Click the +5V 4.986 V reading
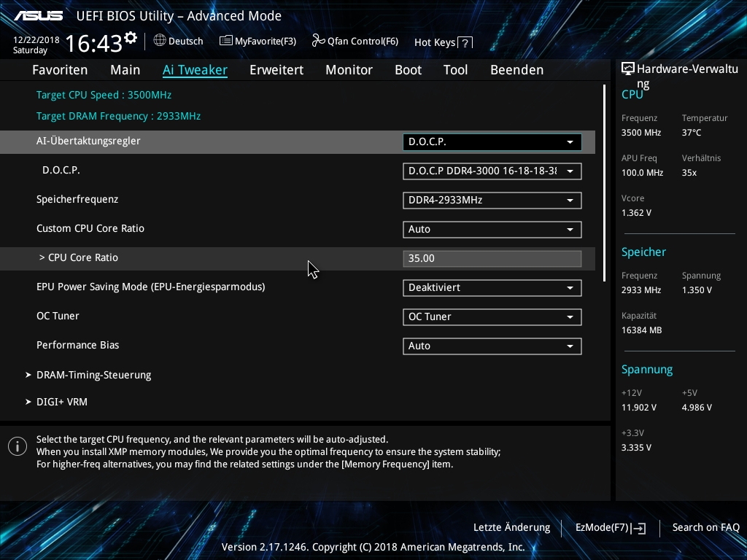Image resolution: width=747 pixels, height=560 pixels. pos(697,408)
